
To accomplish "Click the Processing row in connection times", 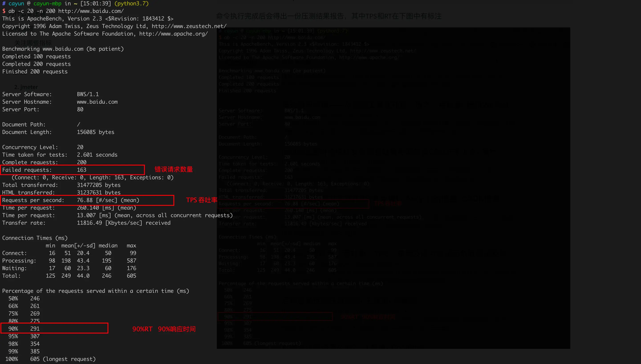I will (x=69, y=261).
